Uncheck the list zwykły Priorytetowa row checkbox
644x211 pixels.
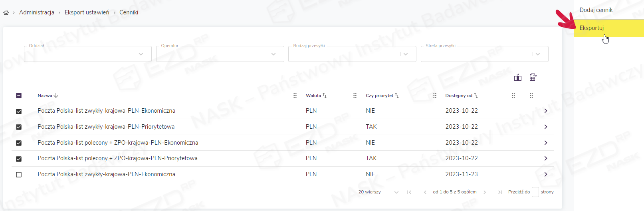coord(19,127)
